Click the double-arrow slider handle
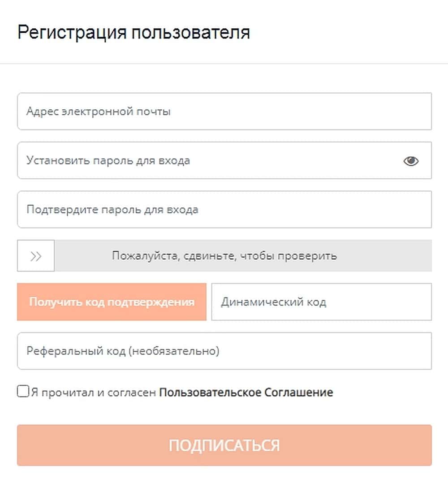The width and height of the screenshot is (448, 500). 36,256
